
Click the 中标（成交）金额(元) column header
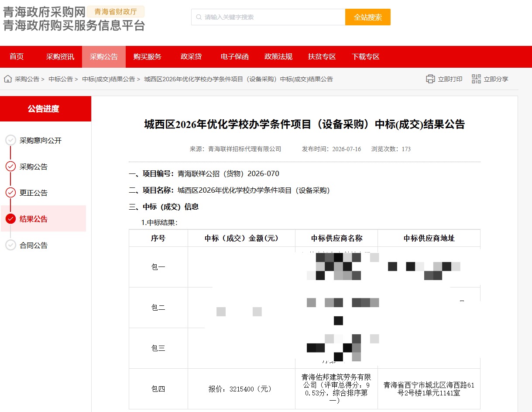pyautogui.click(x=241, y=238)
